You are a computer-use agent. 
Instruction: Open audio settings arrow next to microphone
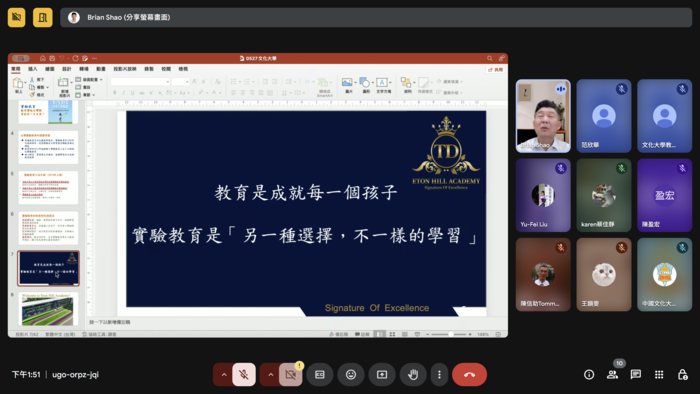(x=224, y=374)
